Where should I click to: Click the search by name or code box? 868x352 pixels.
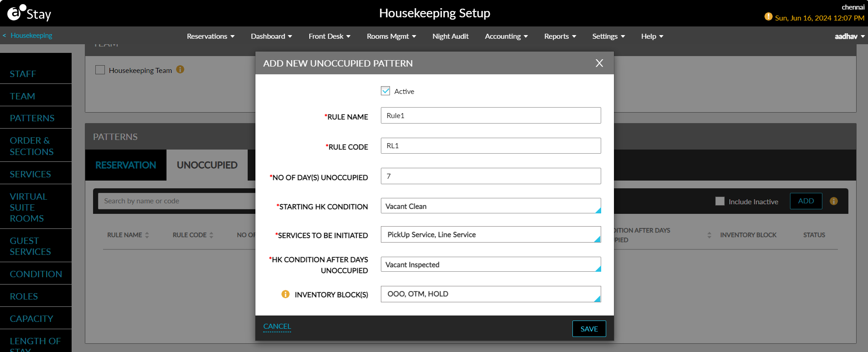pos(177,201)
